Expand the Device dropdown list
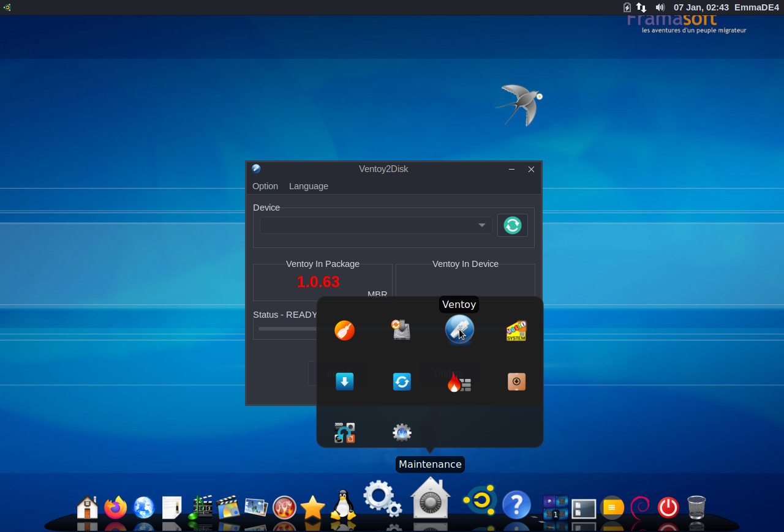 click(x=375, y=225)
